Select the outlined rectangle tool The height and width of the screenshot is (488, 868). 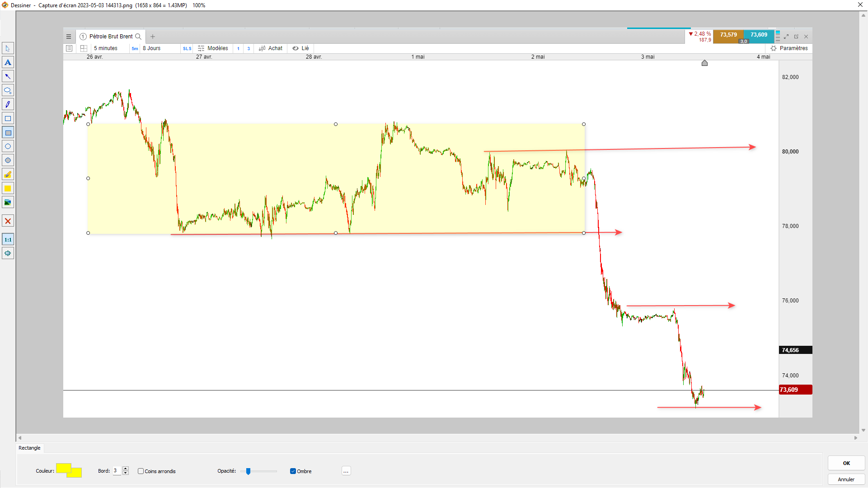pos(8,118)
